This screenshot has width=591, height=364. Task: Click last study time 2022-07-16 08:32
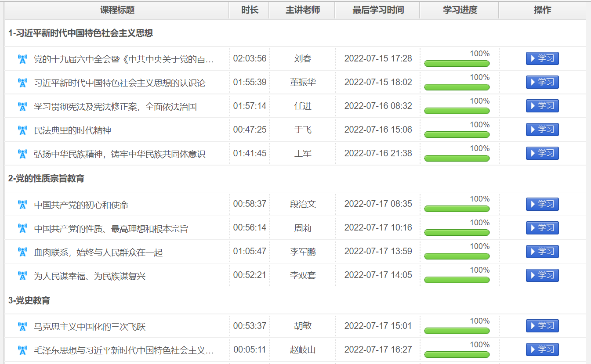pyautogui.click(x=378, y=106)
